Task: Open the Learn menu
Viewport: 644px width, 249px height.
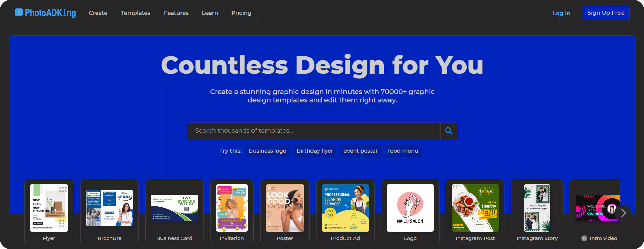Action: pos(210,13)
